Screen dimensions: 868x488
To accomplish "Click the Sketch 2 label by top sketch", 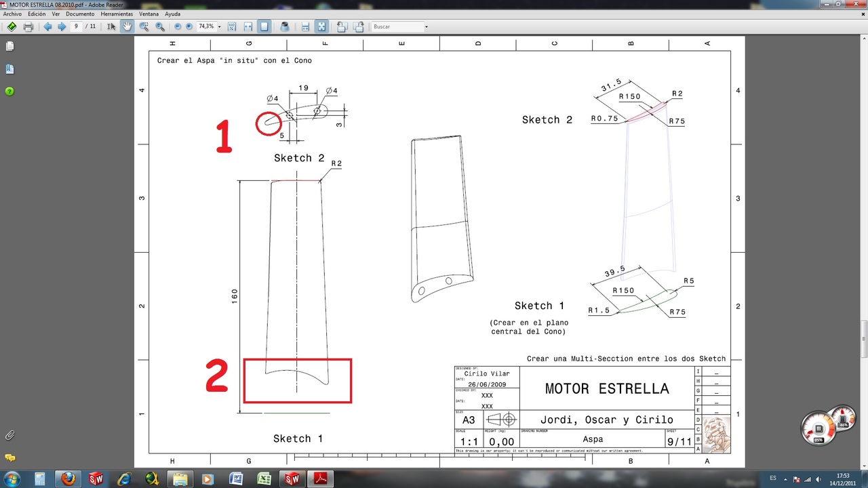I will [x=299, y=158].
